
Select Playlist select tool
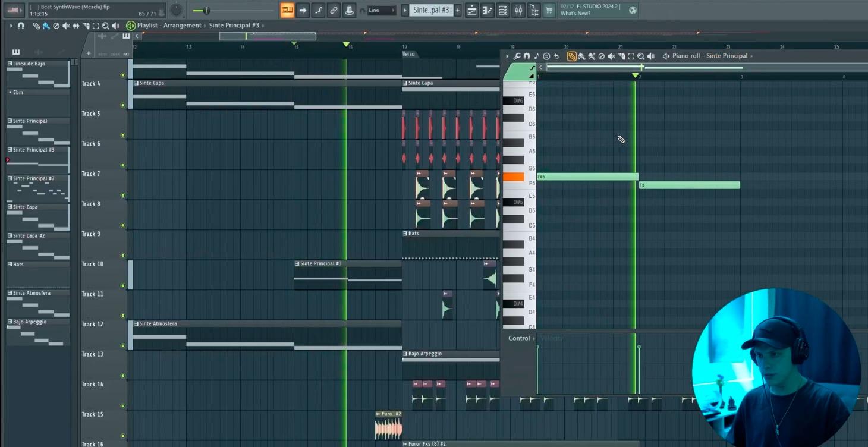[96, 26]
